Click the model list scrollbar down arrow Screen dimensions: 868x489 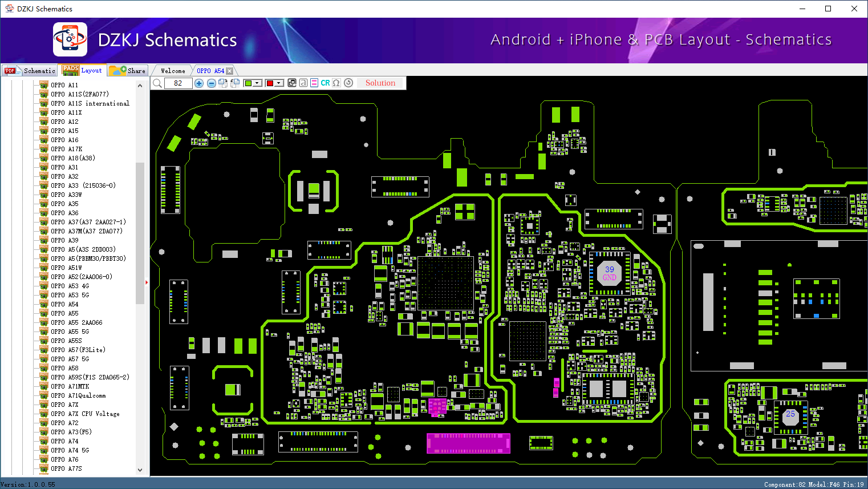140,470
